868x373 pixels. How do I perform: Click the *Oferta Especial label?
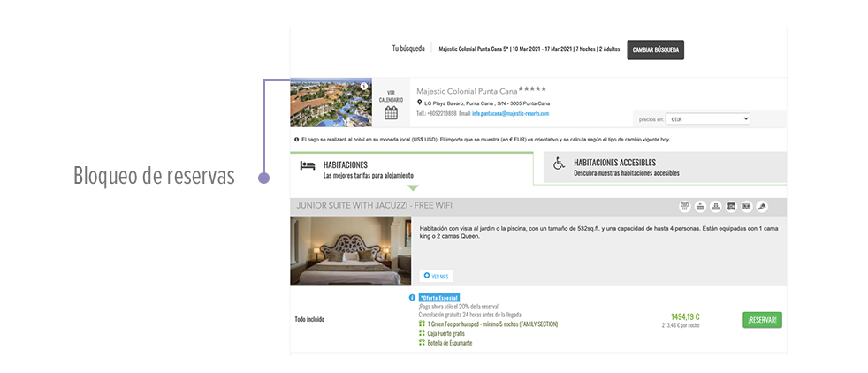tap(439, 298)
